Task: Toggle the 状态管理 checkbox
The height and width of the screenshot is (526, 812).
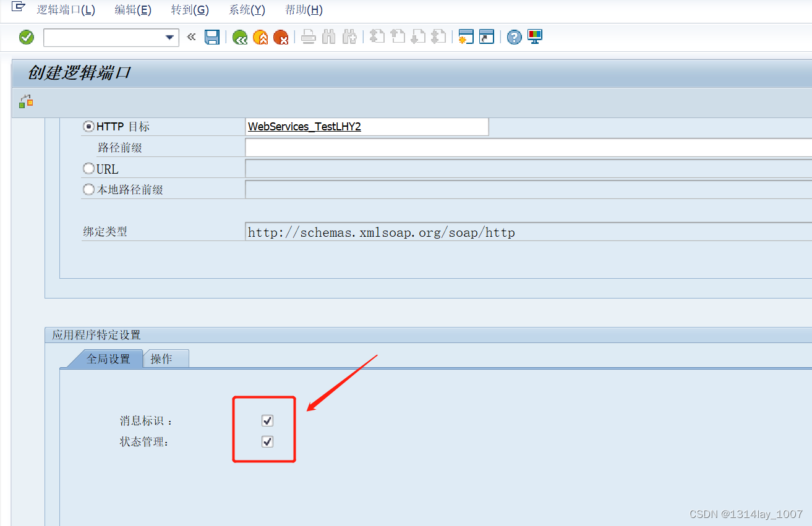Action: pos(267,442)
